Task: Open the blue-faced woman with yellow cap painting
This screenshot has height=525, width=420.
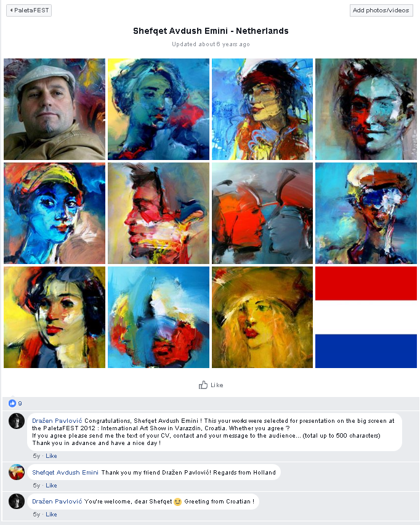Action: point(54,214)
